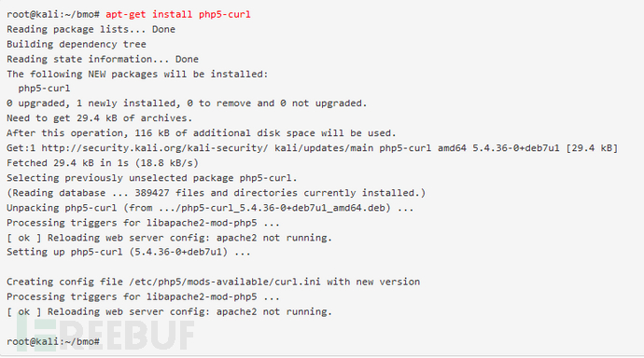Screen dimensions: 644x358
Task: Click the FREEBUF watermark logo
Action: point(105,335)
